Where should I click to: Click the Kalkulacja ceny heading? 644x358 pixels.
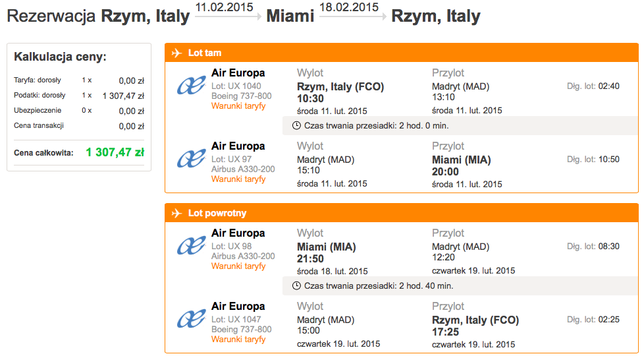tap(60, 57)
